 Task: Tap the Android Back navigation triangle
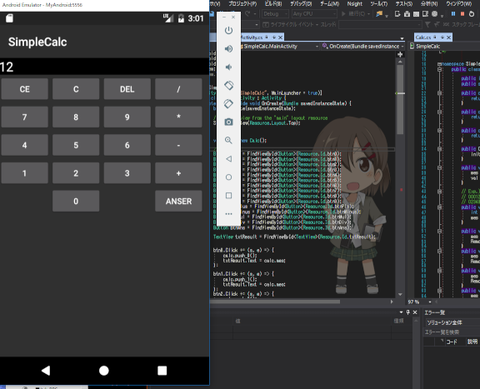click(x=46, y=370)
